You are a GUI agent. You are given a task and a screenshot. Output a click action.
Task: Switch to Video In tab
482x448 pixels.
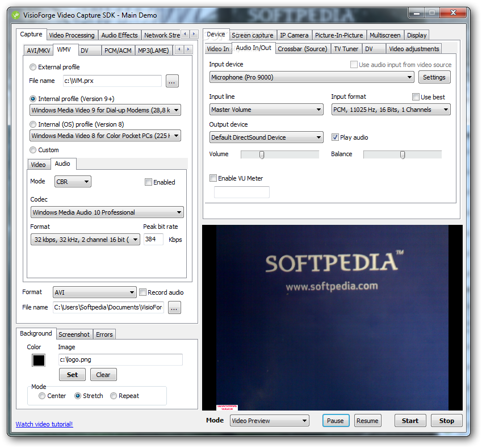(218, 49)
